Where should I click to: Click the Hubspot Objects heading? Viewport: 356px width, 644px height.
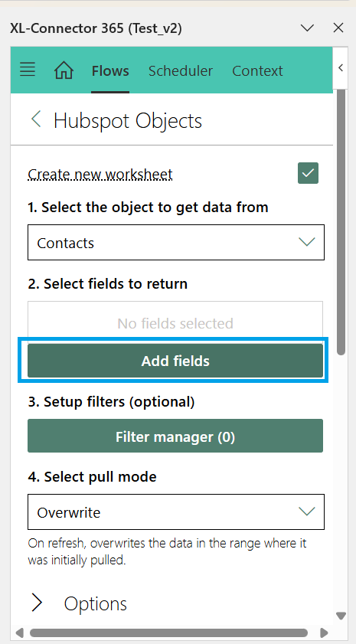pyautogui.click(x=128, y=121)
